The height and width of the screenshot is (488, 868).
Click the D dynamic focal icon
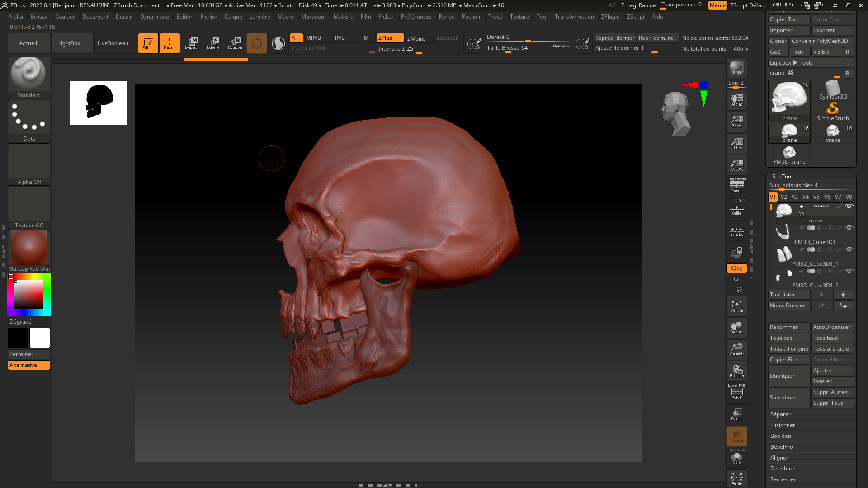click(582, 44)
